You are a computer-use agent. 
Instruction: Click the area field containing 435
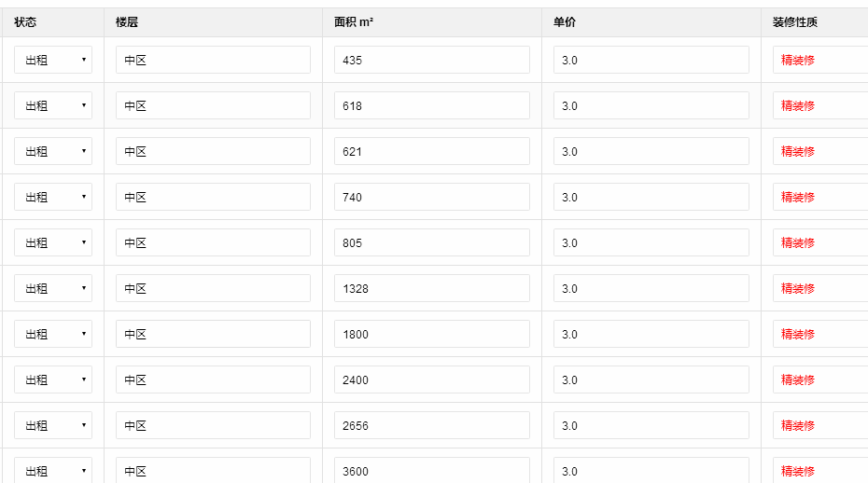pyautogui.click(x=431, y=60)
